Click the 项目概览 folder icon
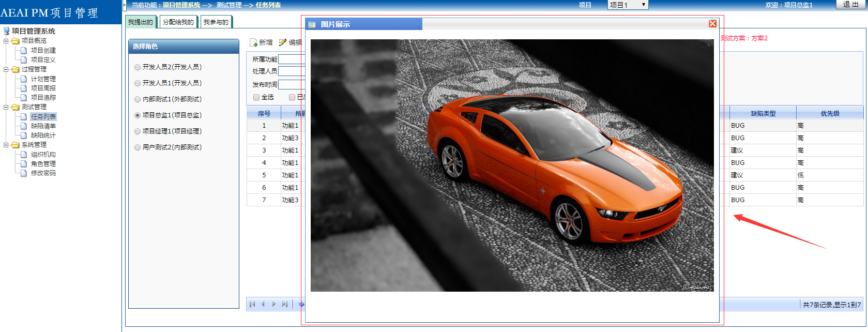The width and height of the screenshot is (868, 332). (16, 41)
